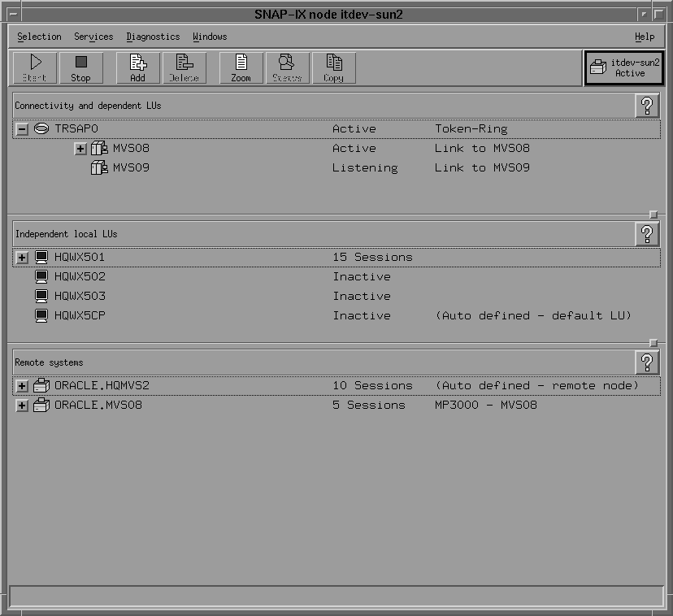Open help for Remote systems panel
The width and height of the screenshot is (673, 616).
[647, 362]
